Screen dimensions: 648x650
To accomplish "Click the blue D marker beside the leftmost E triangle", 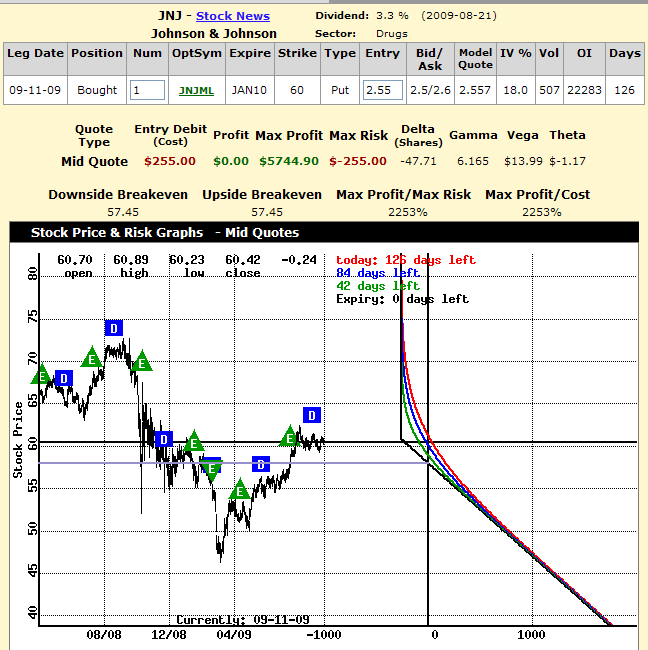I will click(64, 378).
